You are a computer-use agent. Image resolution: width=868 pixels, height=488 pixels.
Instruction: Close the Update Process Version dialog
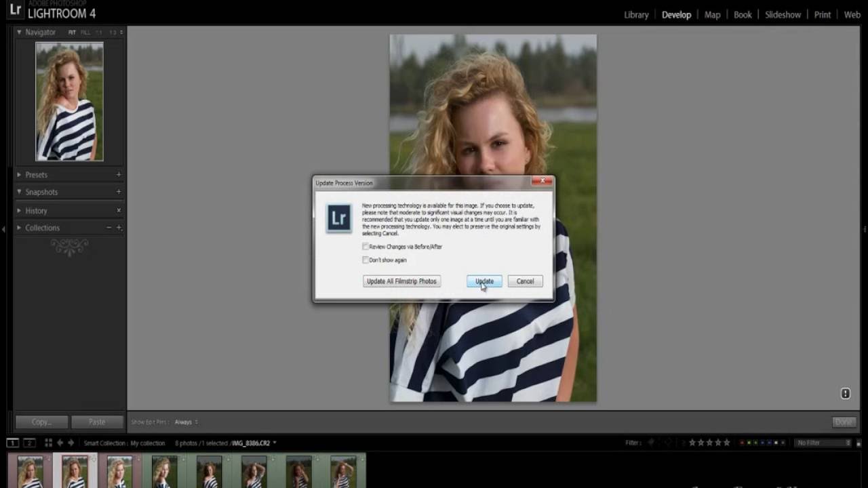tap(542, 182)
